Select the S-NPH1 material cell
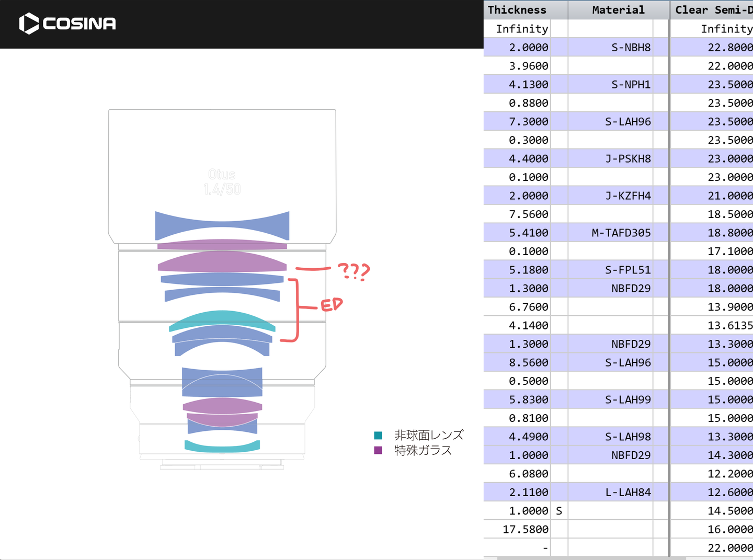The height and width of the screenshot is (560, 753). tap(610, 85)
